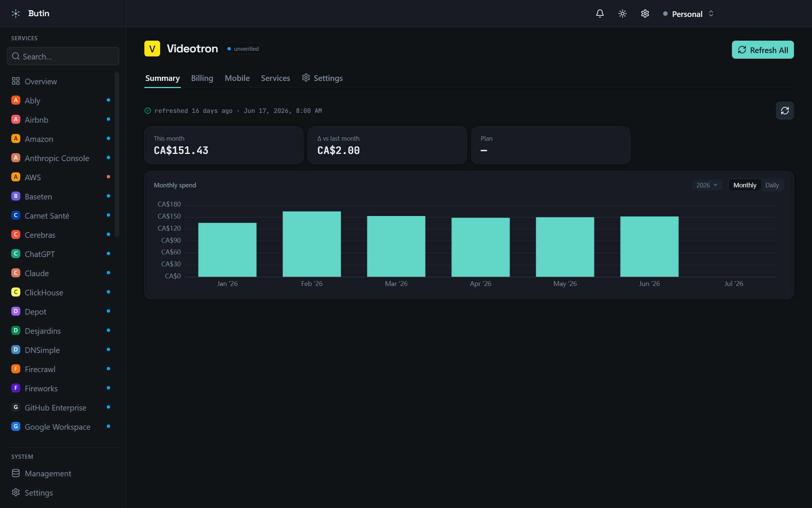Click the ChatGPT service icon
This screenshot has width=812, height=508.
click(x=16, y=254)
